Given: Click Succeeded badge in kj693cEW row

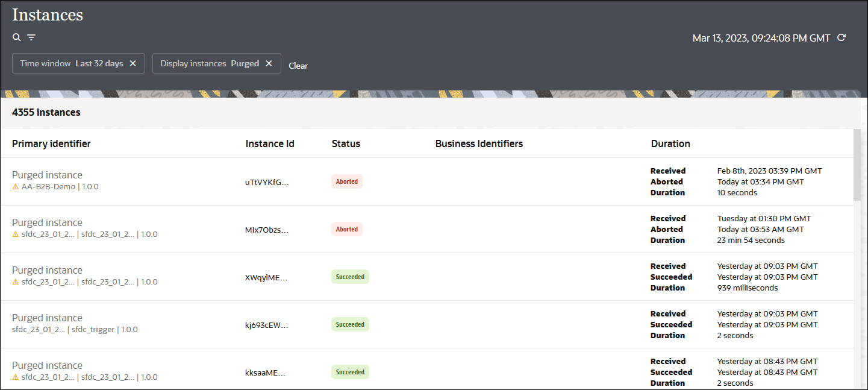Looking at the screenshot, I should (x=350, y=324).
